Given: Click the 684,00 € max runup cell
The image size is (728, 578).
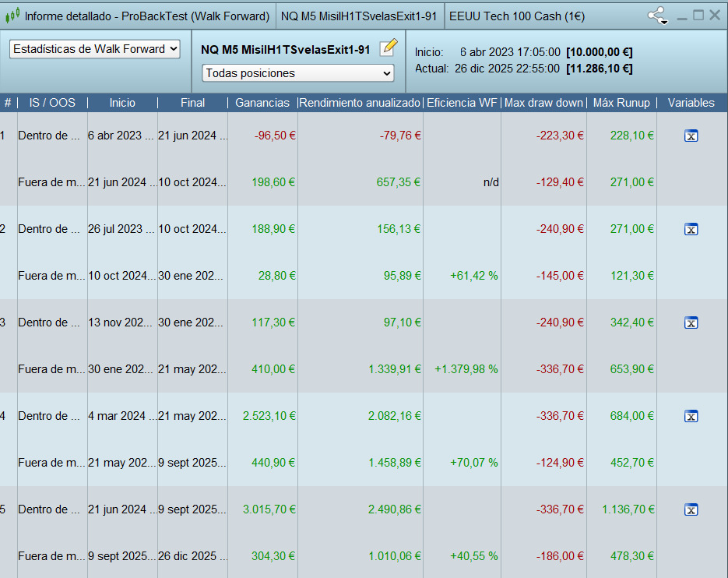Looking at the screenshot, I should pyautogui.click(x=632, y=416).
